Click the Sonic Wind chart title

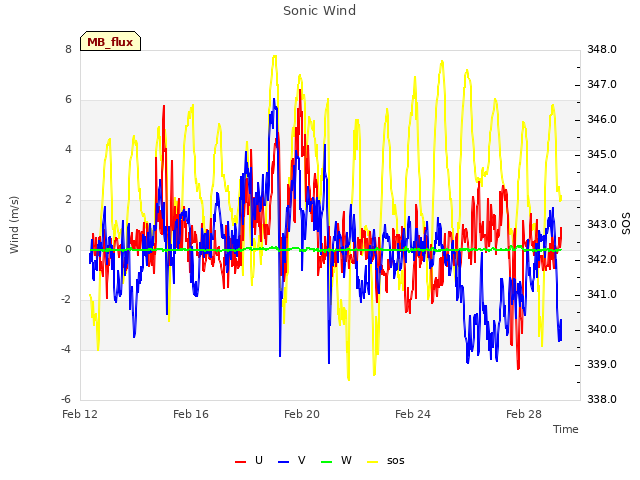[x=320, y=11]
